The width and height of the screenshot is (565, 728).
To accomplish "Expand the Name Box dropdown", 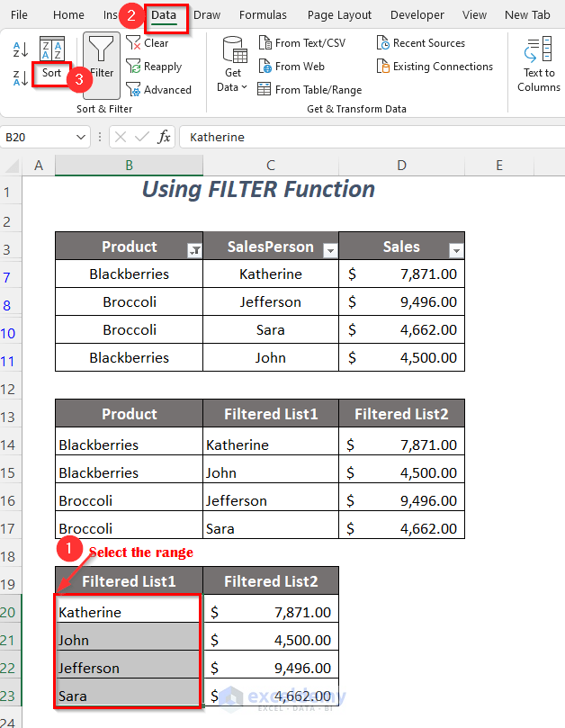I will [81, 138].
